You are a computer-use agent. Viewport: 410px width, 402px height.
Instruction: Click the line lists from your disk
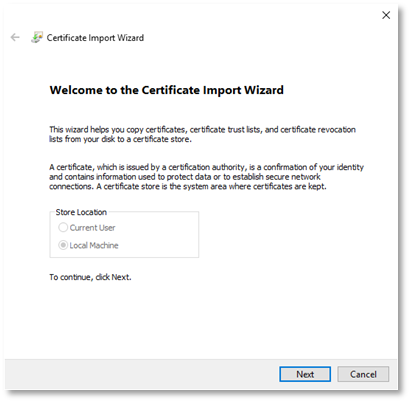(120, 139)
